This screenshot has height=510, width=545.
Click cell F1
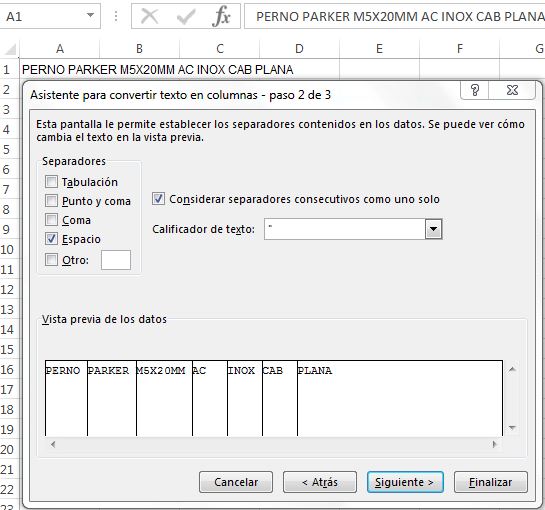coord(459,70)
